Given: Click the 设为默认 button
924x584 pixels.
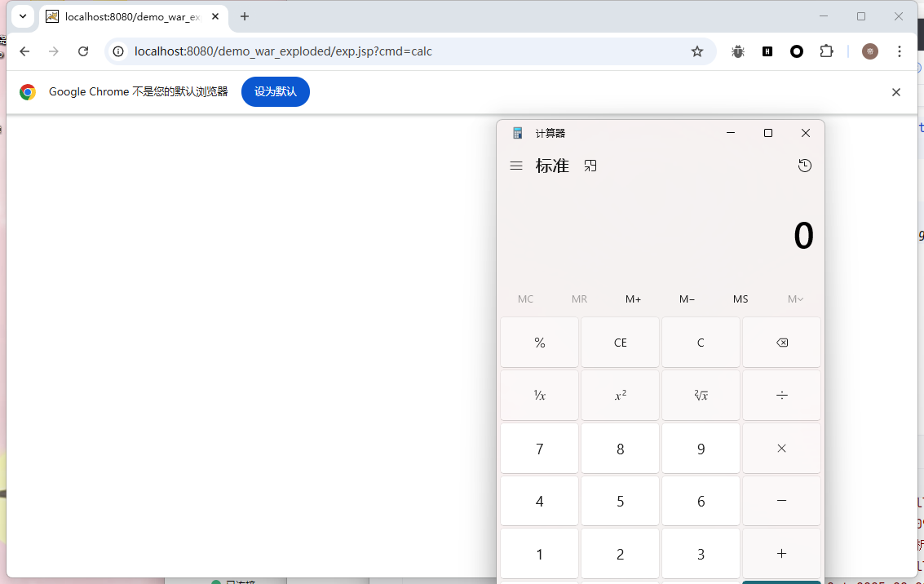Looking at the screenshot, I should pos(275,91).
